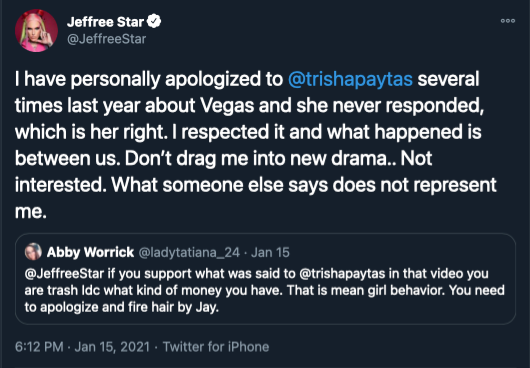Open the Jeffree Star display name link

click(105, 22)
